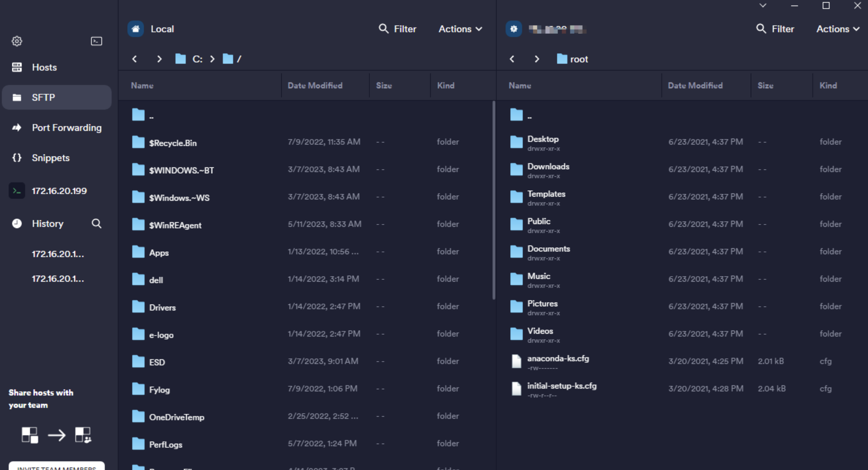Click the chevron left of the minimize button
Screen dimensions: 868x470
pos(762,6)
